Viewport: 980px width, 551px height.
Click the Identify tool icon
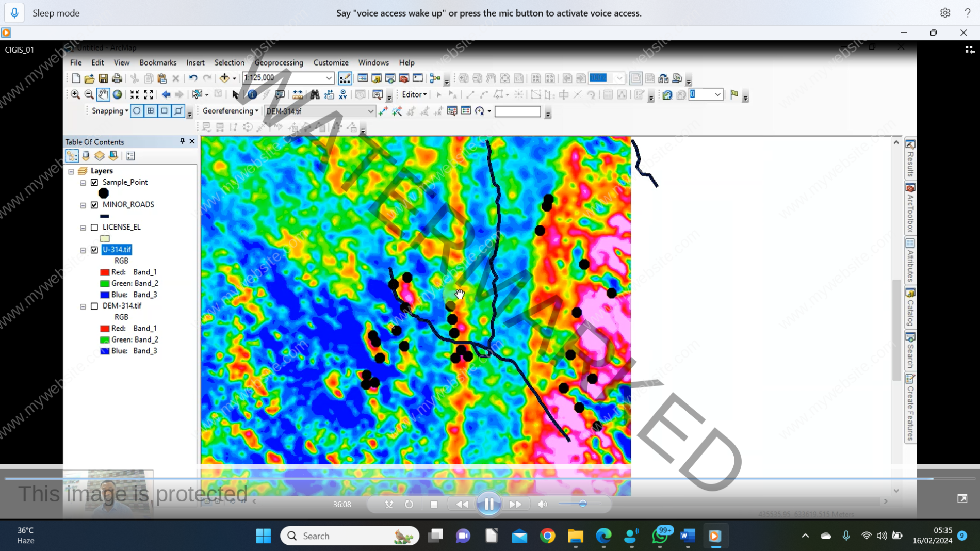(252, 94)
